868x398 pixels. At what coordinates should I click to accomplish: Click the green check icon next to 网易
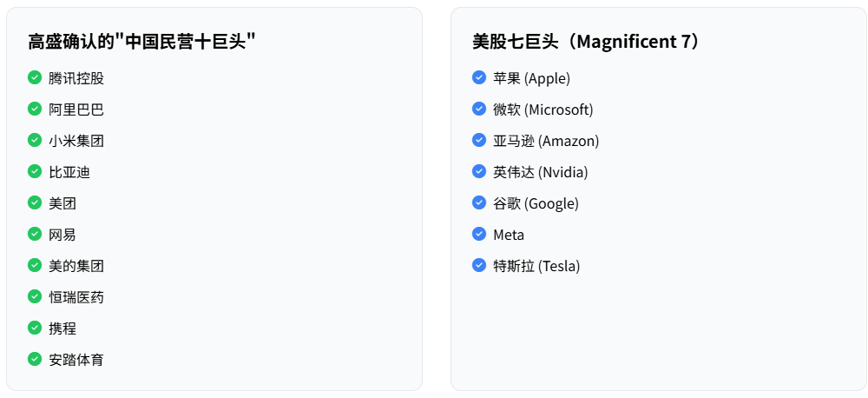[35, 234]
